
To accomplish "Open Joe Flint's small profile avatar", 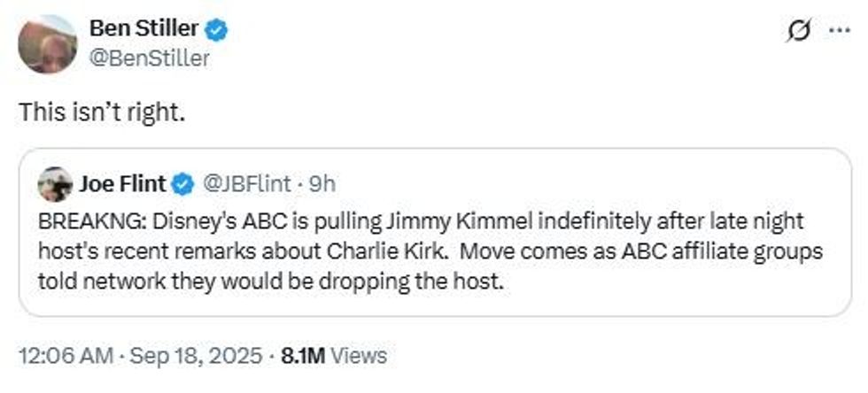I will click(x=55, y=184).
